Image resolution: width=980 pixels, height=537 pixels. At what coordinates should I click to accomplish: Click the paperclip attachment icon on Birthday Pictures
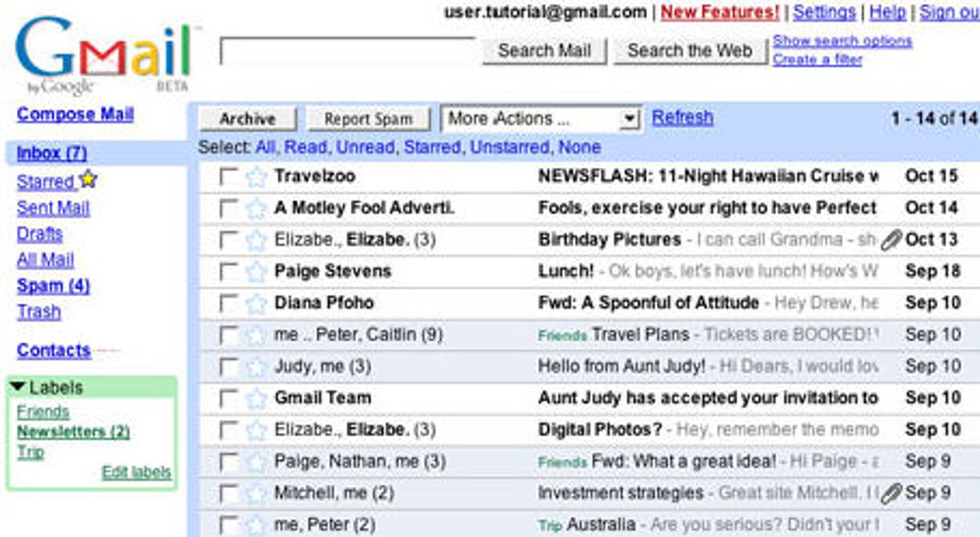coord(891,240)
